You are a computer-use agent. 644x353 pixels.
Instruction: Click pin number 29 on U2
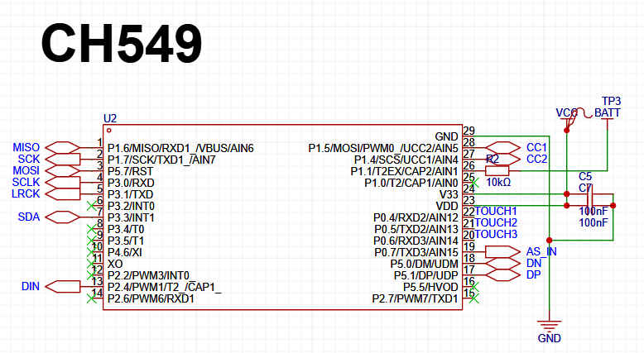click(469, 131)
